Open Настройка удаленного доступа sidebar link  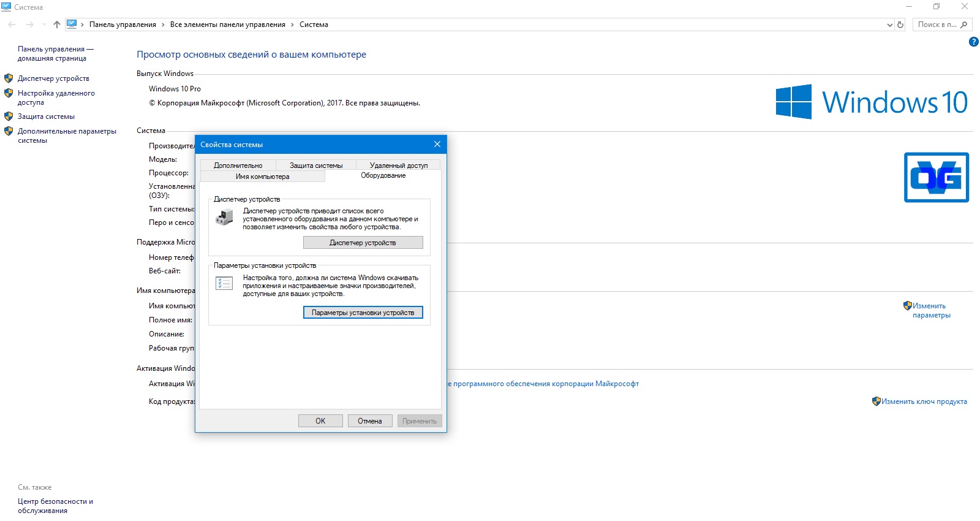pos(56,97)
